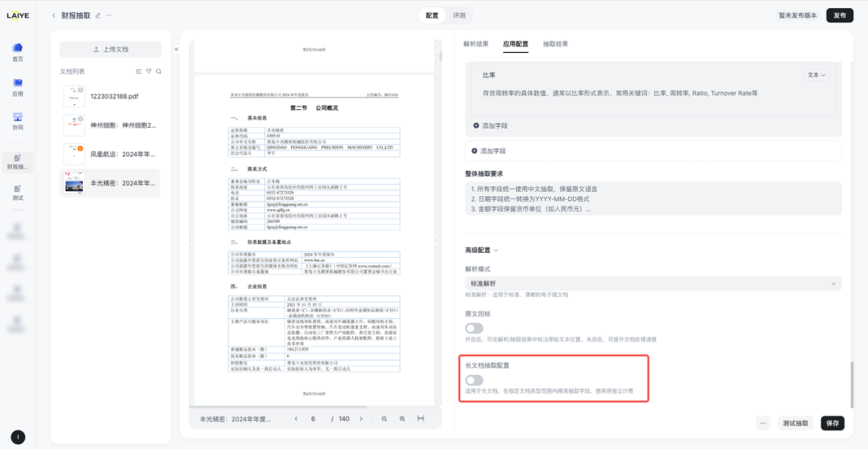
Task: Open the 首页 home icon in sidebar
Action: (17, 49)
